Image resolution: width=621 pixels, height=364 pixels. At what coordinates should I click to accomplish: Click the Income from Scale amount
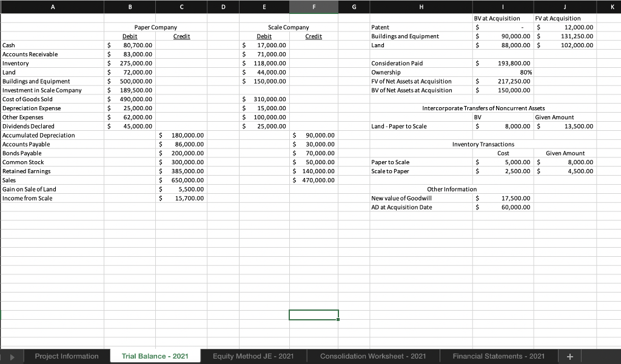(x=182, y=198)
